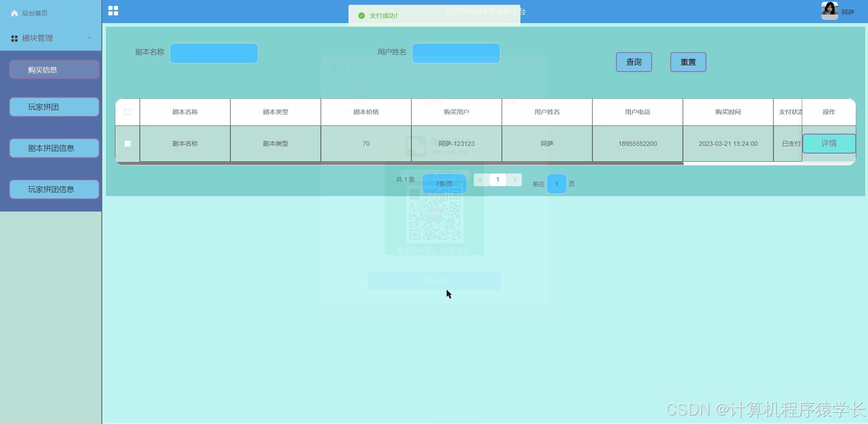This screenshot has width=868, height=424.
Task: Click the green success check icon
Action: pos(361,16)
